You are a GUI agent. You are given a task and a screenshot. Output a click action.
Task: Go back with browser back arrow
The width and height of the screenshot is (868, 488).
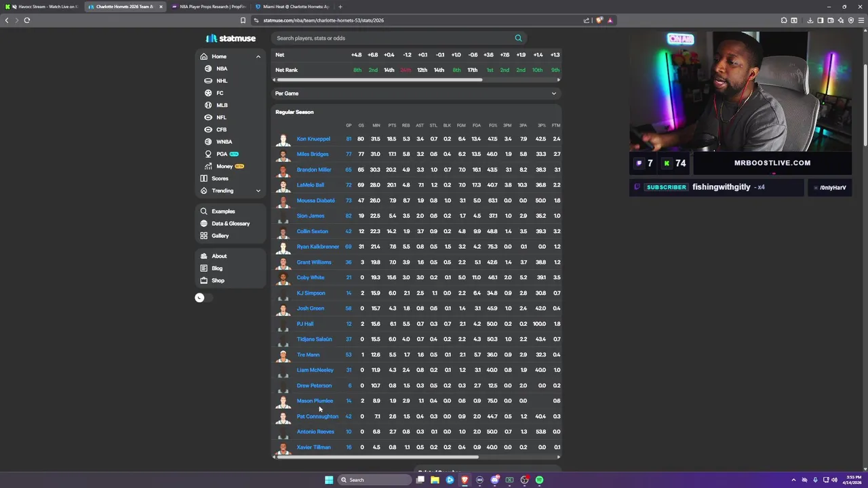tap(7, 20)
